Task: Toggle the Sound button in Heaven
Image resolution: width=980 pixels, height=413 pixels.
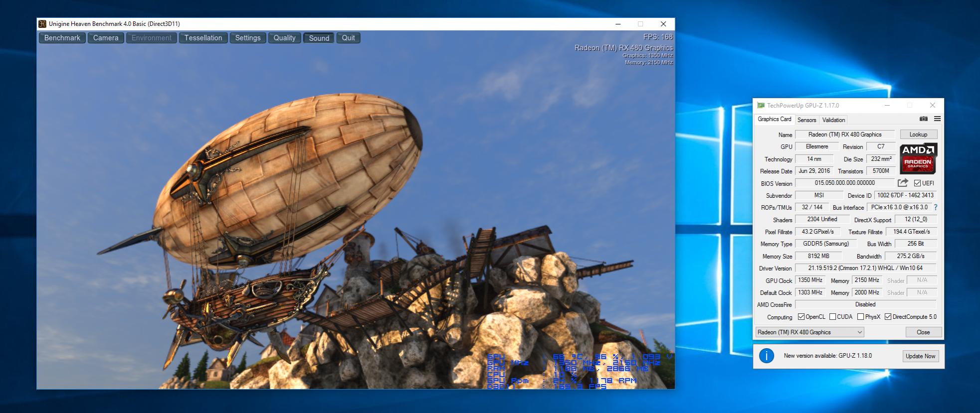Action: point(319,38)
